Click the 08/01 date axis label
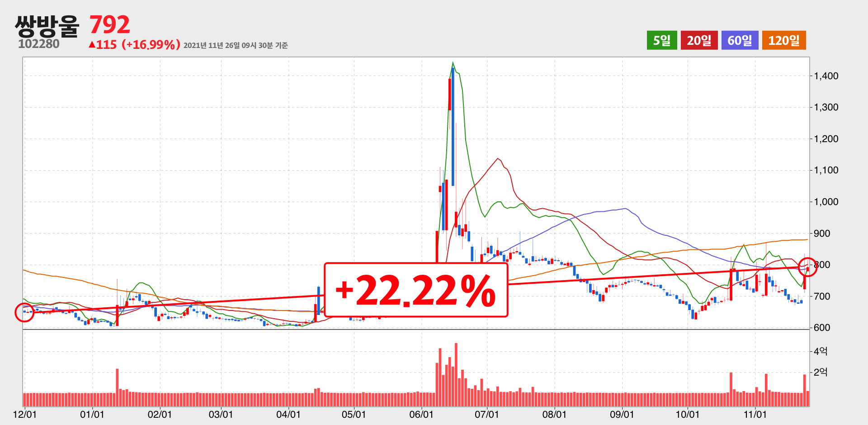The width and height of the screenshot is (868, 425). (x=555, y=415)
